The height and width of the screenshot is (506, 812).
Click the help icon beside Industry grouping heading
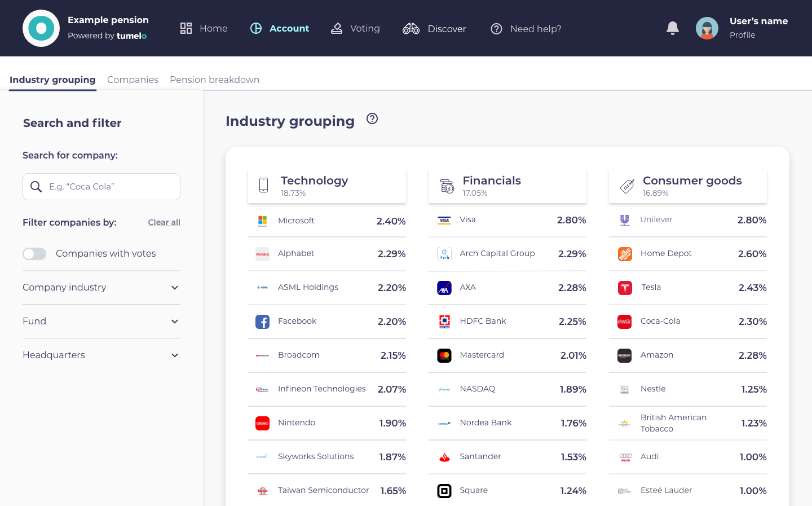(372, 118)
